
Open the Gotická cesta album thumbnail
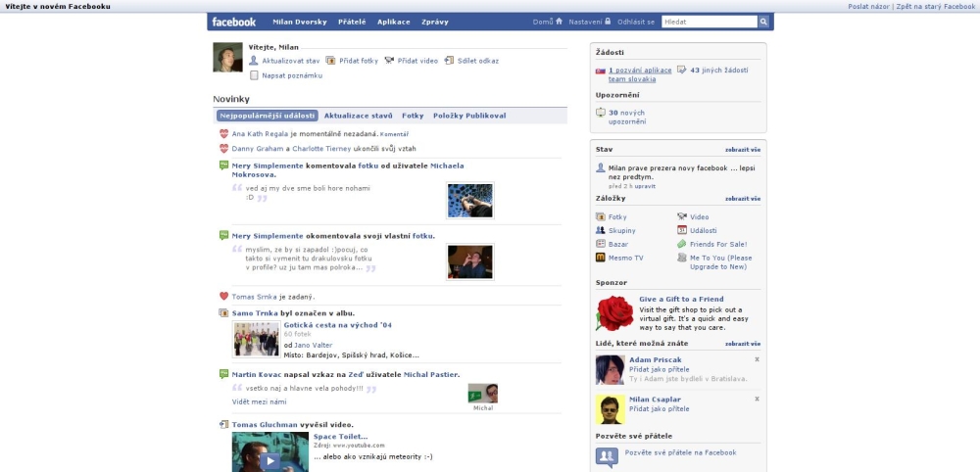[x=256, y=339]
